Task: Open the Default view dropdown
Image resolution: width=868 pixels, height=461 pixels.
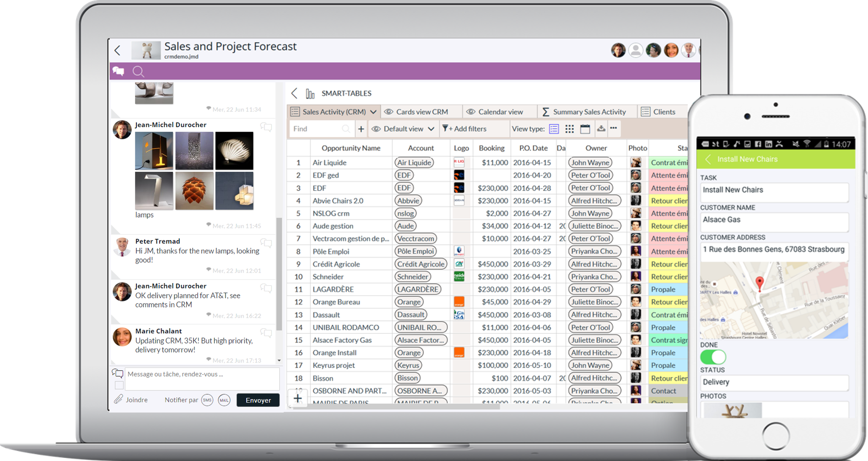Action: click(403, 129)
